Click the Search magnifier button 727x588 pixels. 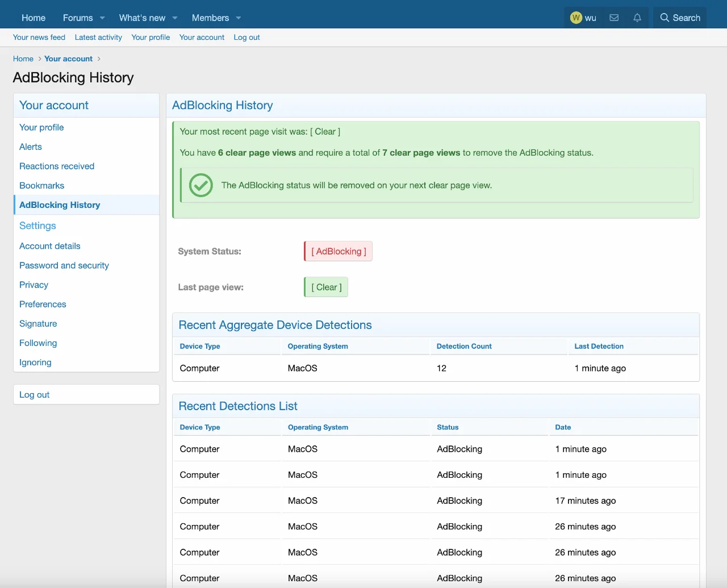coord(680,18)
